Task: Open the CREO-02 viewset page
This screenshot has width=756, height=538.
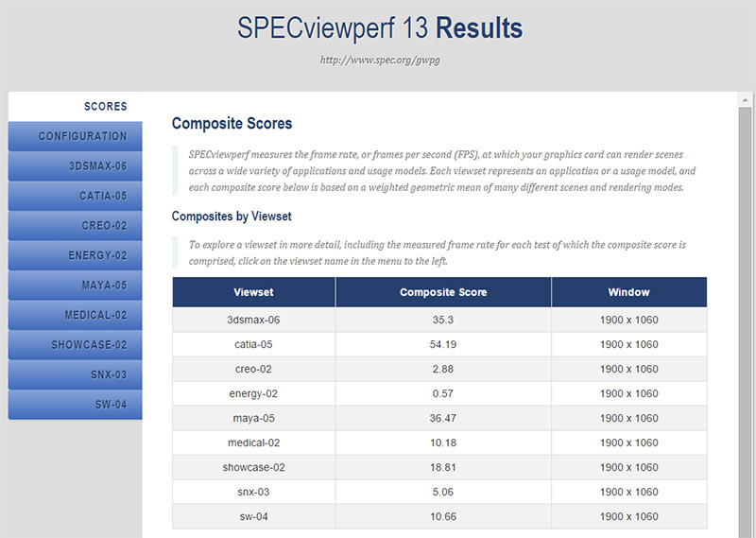Action: pos(76,226)
